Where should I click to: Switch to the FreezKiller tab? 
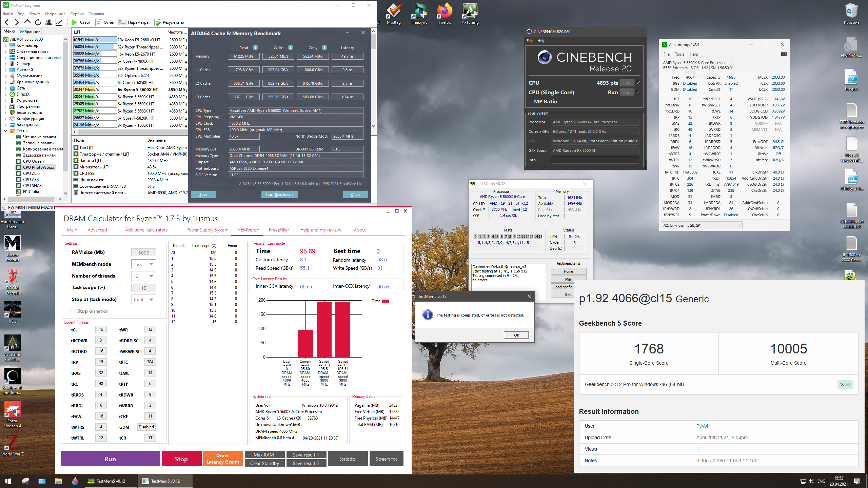pyautogui.click(x=279, y=230)
